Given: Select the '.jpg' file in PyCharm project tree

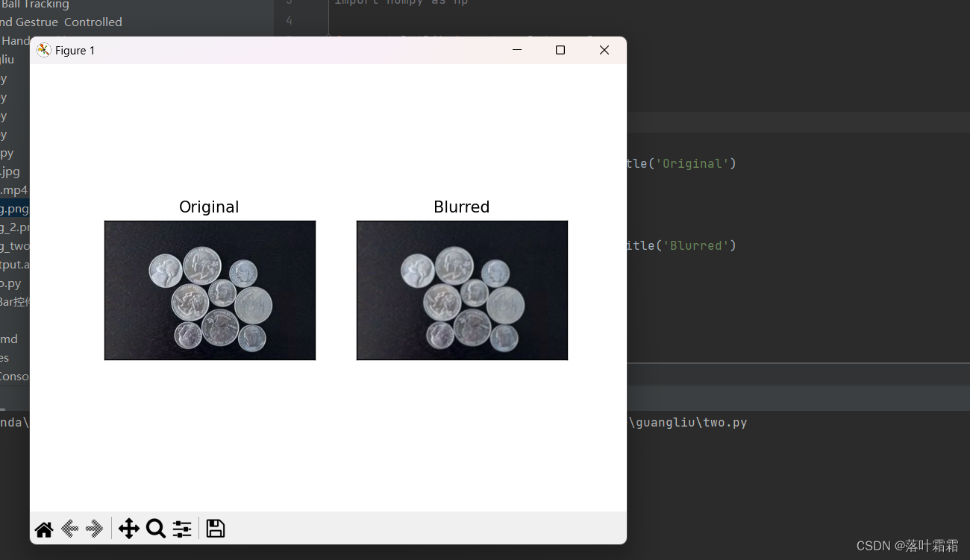Looking at the screenshot, I should point(10,172).
